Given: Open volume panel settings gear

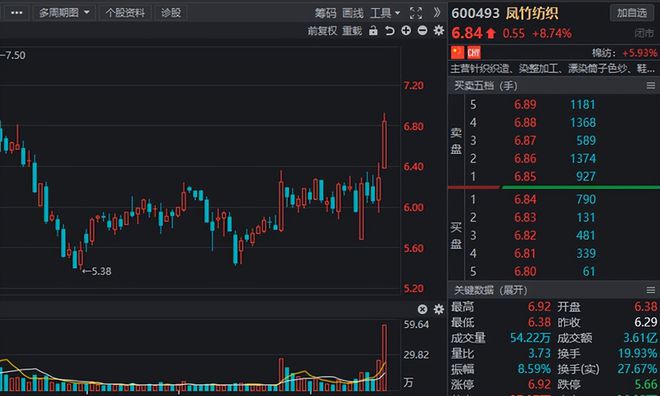Looking at the screenshot, I should pyautogui.click(x=439, y=309).
